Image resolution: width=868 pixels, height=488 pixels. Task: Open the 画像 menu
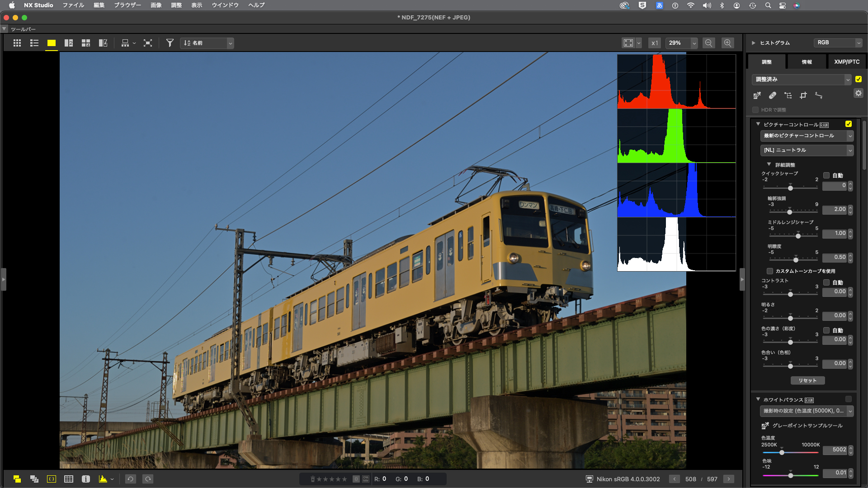156,5
